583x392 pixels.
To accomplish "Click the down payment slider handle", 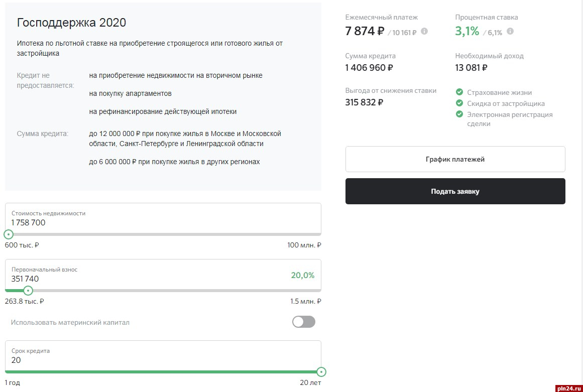I will coord(28,291).
